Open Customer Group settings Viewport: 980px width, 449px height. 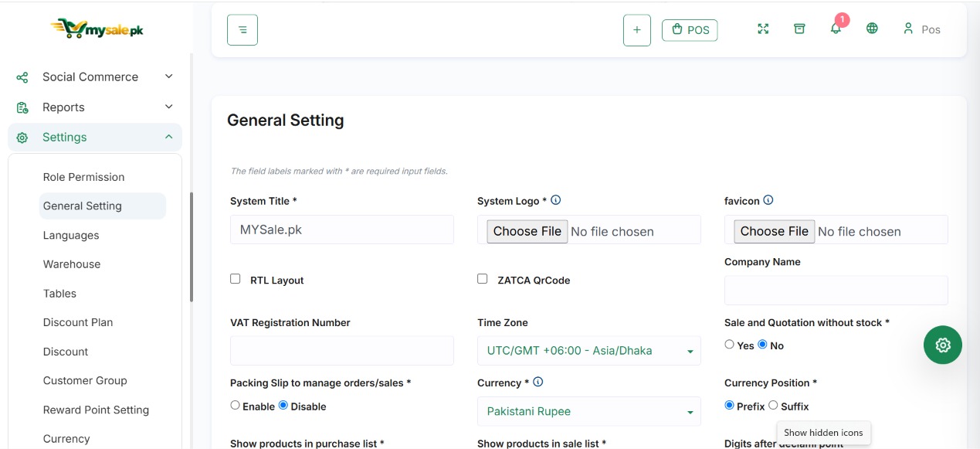85,381
